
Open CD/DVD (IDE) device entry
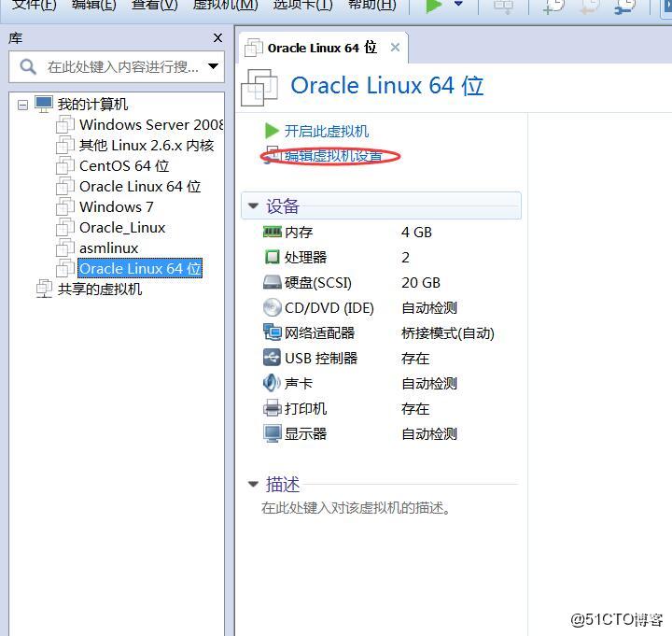pyautogui.click(x=329, y=308)
